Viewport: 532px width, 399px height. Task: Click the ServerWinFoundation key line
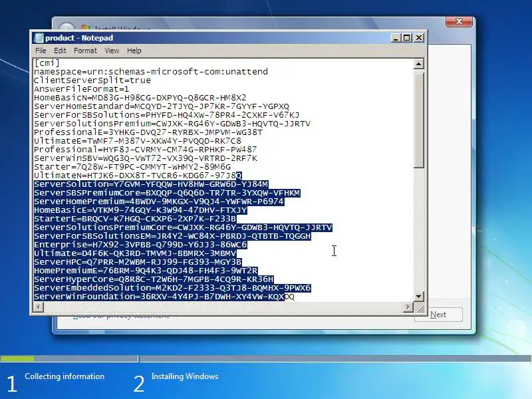coord(164,297)
